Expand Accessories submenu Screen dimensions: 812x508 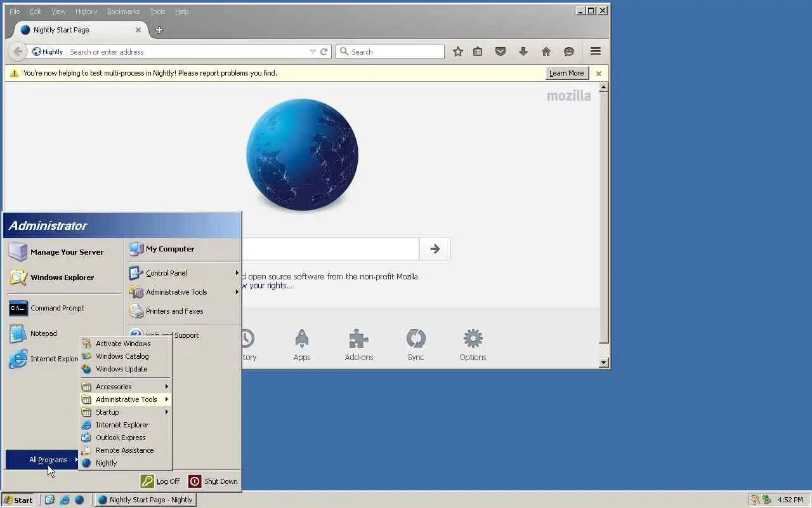[125, 387]
